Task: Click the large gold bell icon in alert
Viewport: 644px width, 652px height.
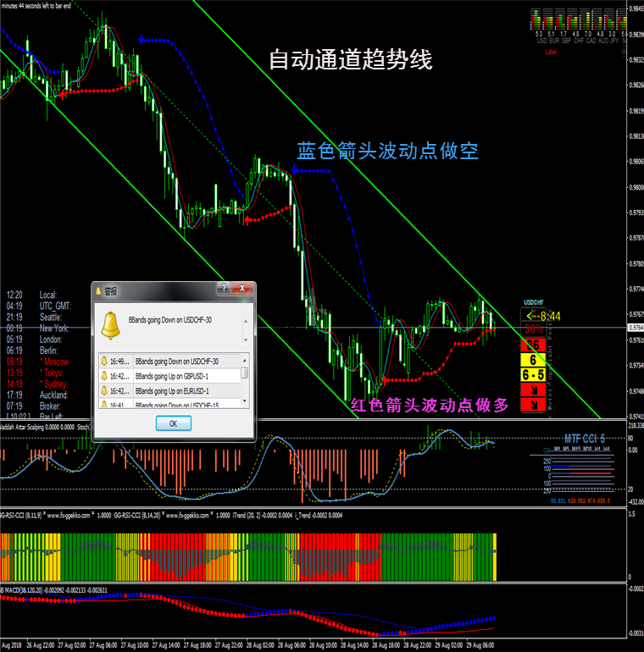Action: (111, 326)
